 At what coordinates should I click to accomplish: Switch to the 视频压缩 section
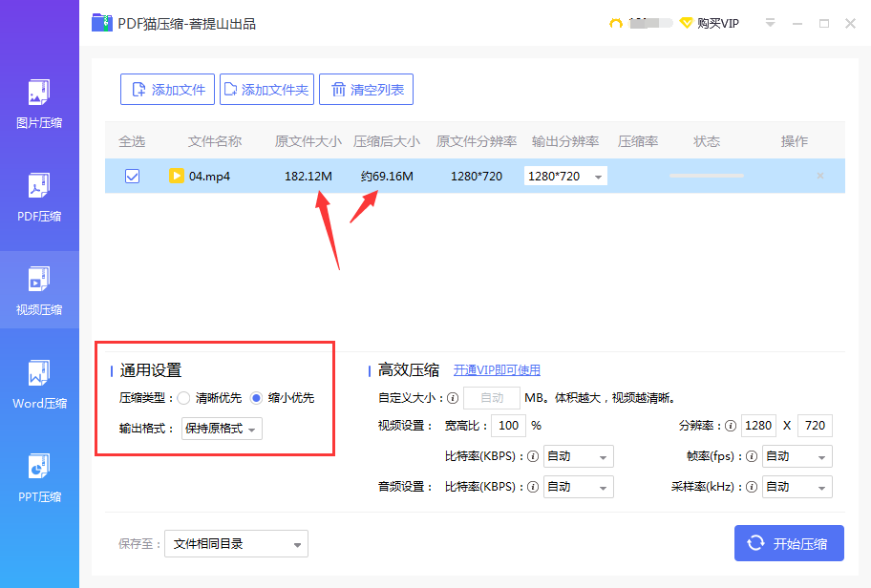click(39, 290)
